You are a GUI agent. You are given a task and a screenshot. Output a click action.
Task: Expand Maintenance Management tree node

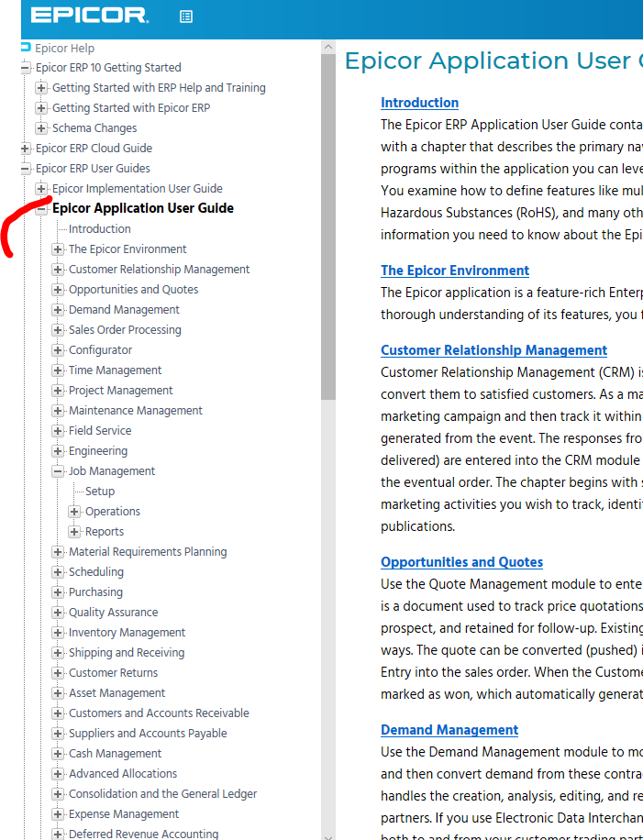pyautogui.click(x=58, y=411)
